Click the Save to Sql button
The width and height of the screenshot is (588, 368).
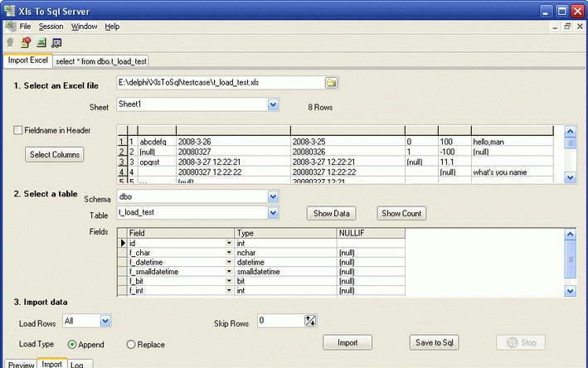(x=435, y=342)
